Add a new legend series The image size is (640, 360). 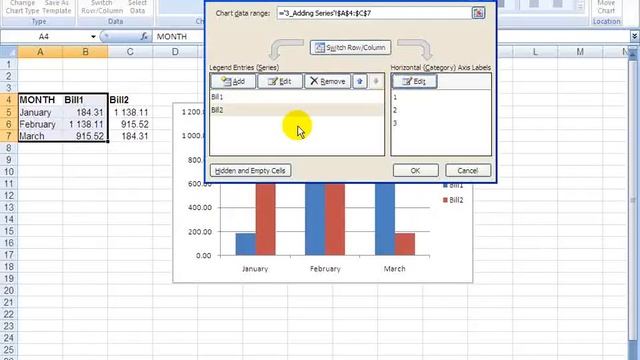[x=233, y=81]
